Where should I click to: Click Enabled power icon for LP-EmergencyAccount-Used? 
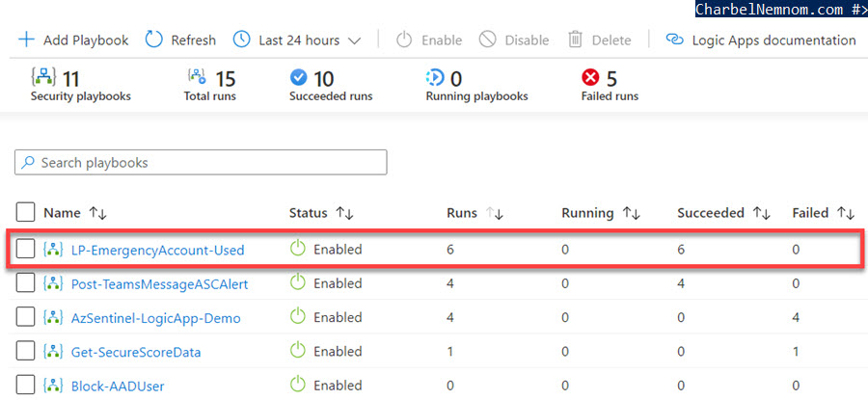[298, 249]
